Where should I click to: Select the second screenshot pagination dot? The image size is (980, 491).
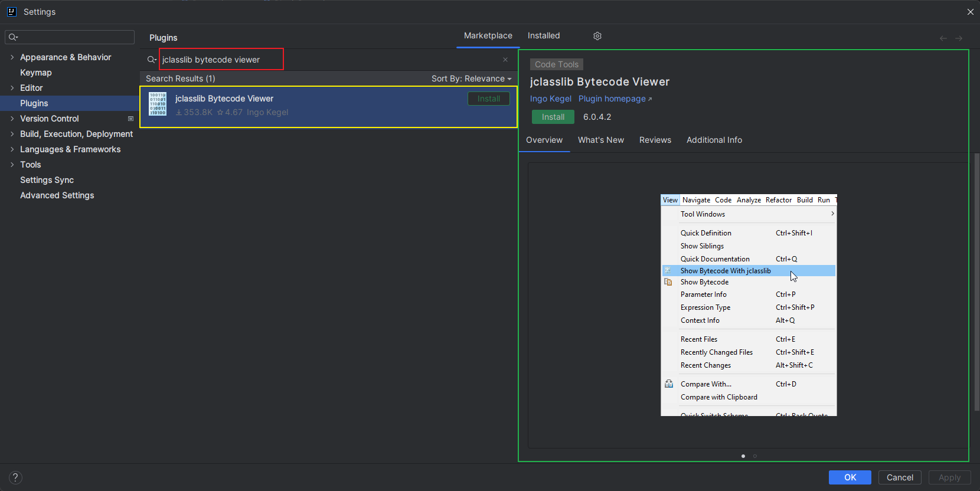755,456
